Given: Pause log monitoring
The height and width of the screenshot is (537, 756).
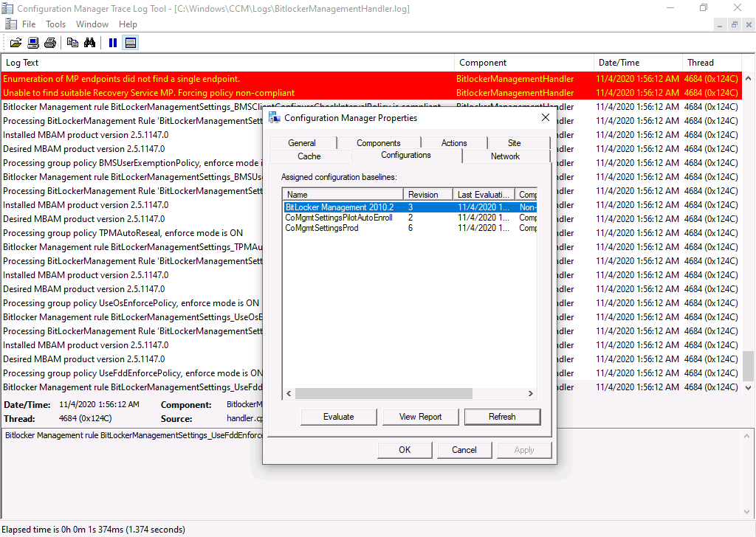Looking at the screenshot, I should (113, 43).
